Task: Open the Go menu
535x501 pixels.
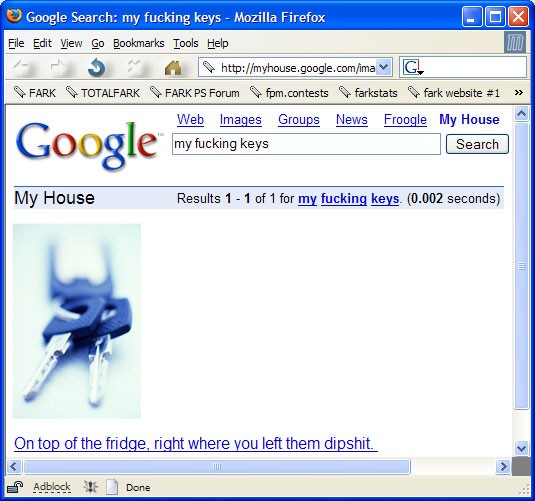Action: 98,43
